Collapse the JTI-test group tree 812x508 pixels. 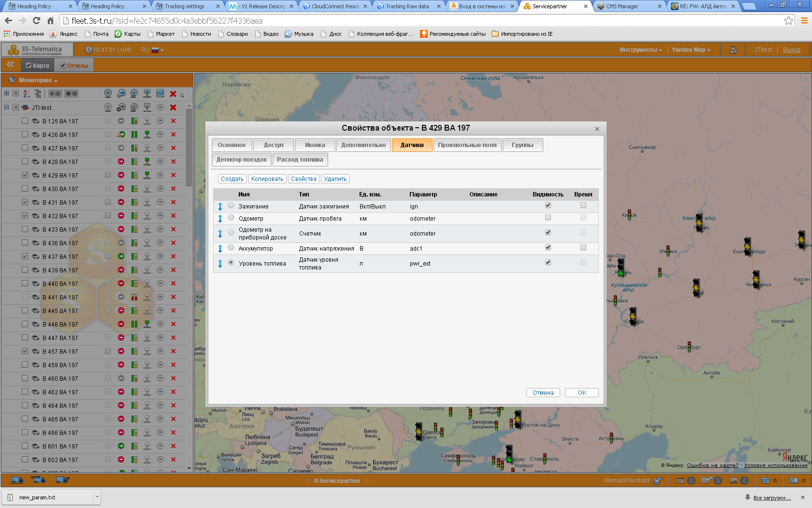pyautogui.click(x=6, y=107)
